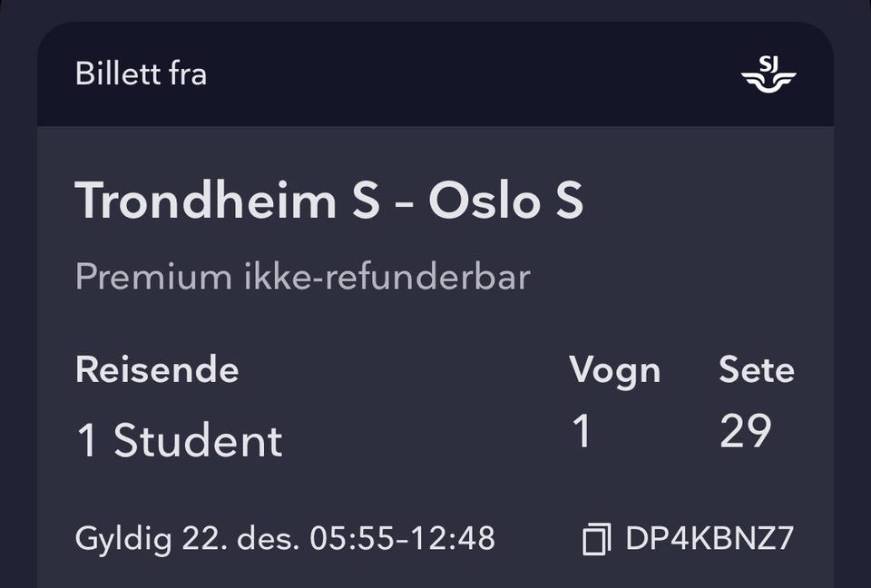Select wagon number 1
Viewport: 871px width, 588px height.
pos(581,431)
